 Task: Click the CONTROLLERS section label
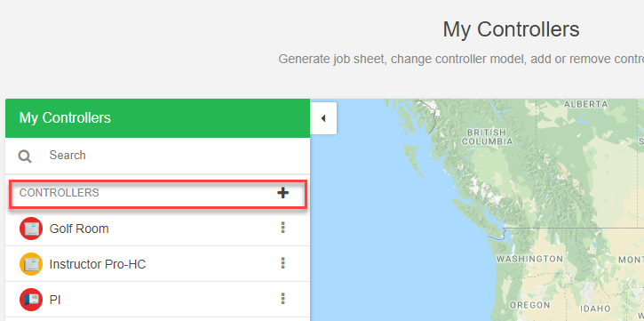pos(60,193)
